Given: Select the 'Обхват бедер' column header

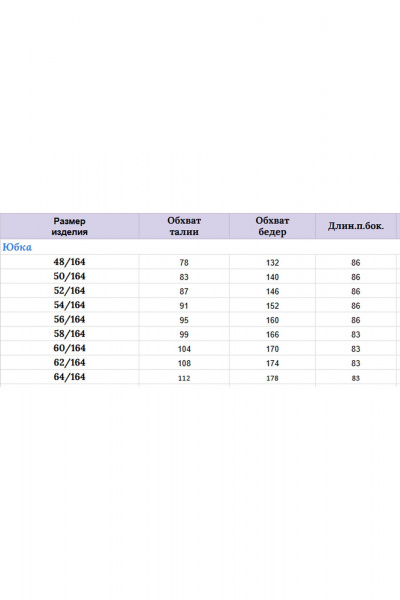Looking at the screenshot, I should click(273, 226).
